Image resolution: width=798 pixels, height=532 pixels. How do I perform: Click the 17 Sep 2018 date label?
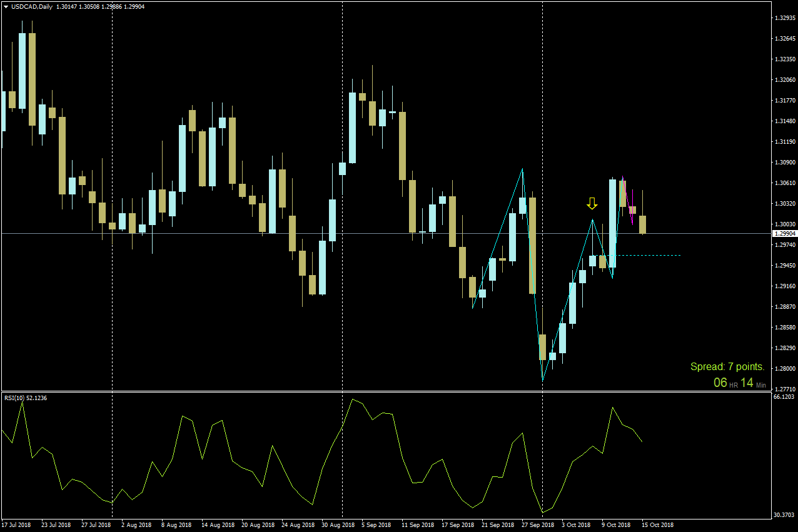coord(458,525)
